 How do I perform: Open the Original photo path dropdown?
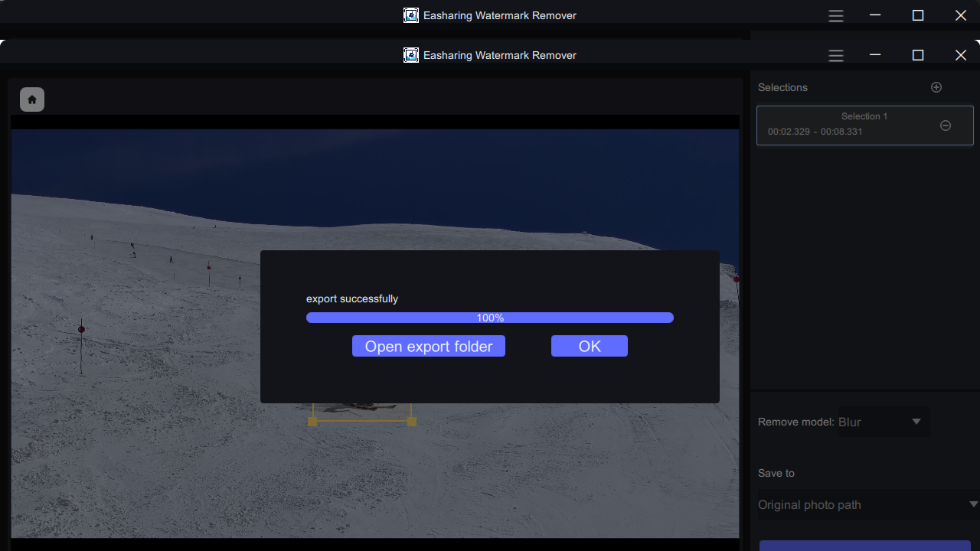pos(865,505)
